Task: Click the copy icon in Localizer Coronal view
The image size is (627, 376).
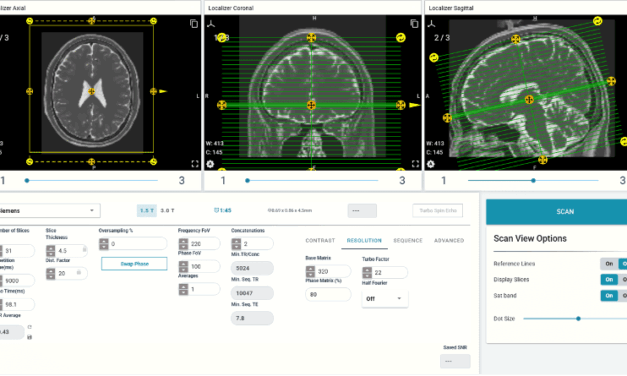Action: pyautogui.click(x=414, y=24)
